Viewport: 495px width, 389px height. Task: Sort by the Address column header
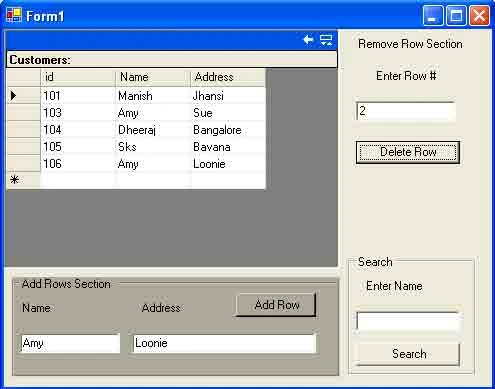point(228,77)
